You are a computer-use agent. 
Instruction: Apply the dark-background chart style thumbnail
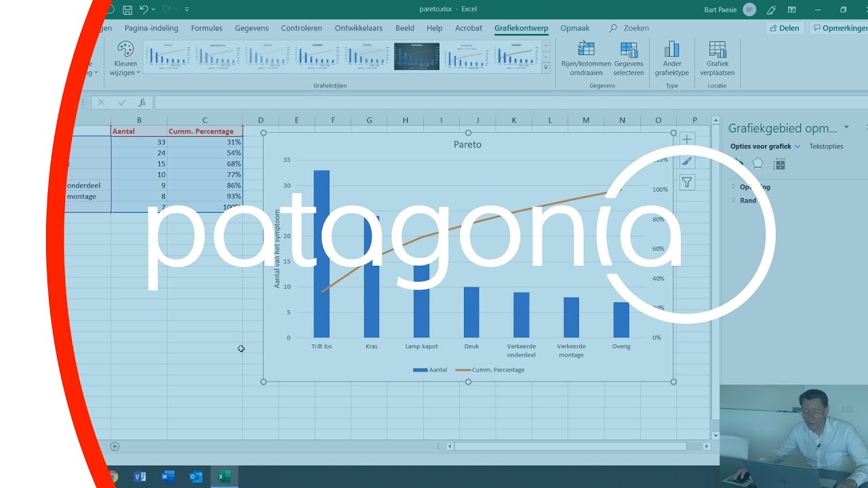click(x=416, y=56)
